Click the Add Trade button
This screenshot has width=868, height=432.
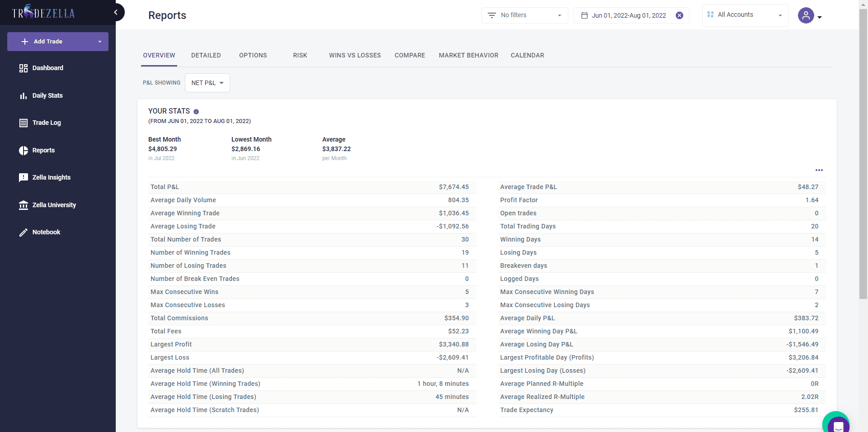pos(47,41)
